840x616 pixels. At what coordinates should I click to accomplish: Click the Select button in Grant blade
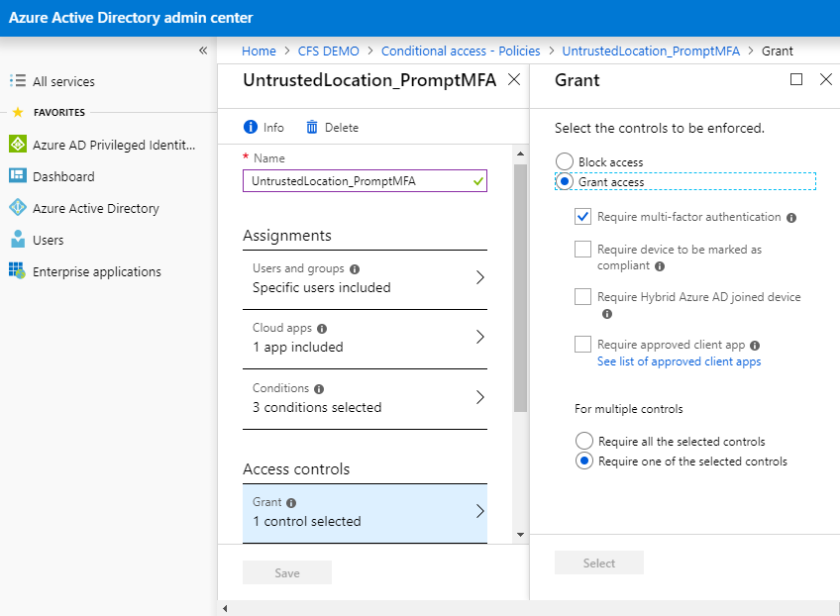pos(599,563)
